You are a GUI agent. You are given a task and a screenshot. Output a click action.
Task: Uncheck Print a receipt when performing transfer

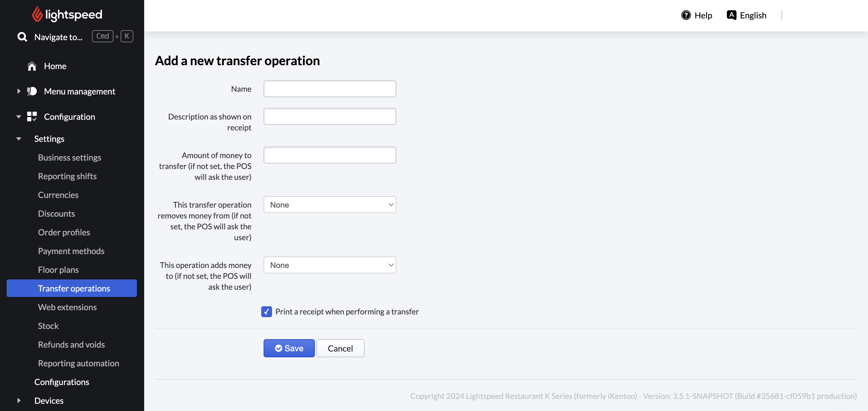click(267, 311)
